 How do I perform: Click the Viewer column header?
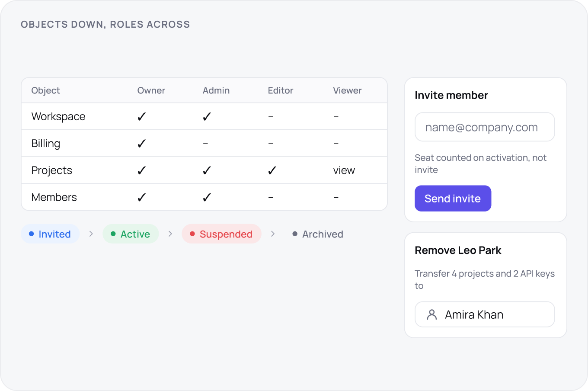point(347,90)
